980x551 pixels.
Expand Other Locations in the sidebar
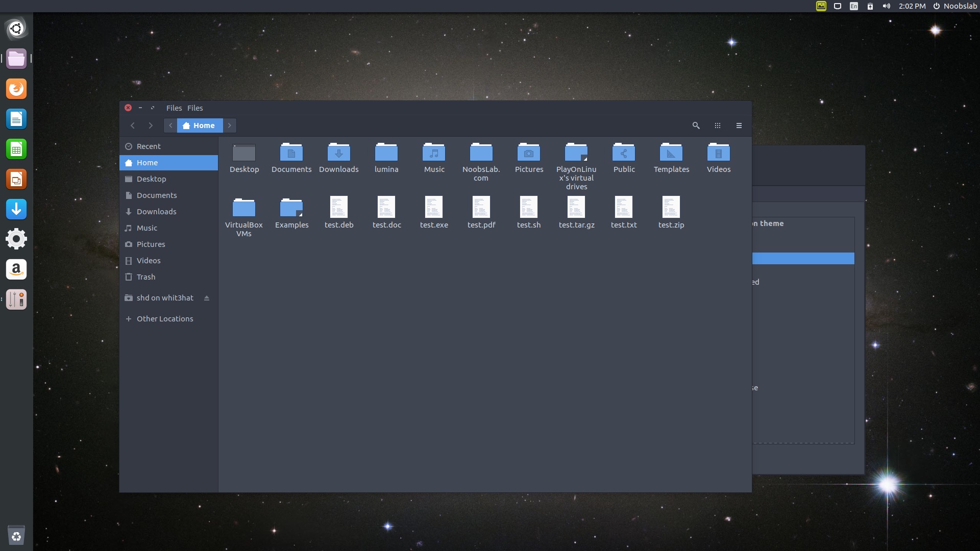(164, 318)
